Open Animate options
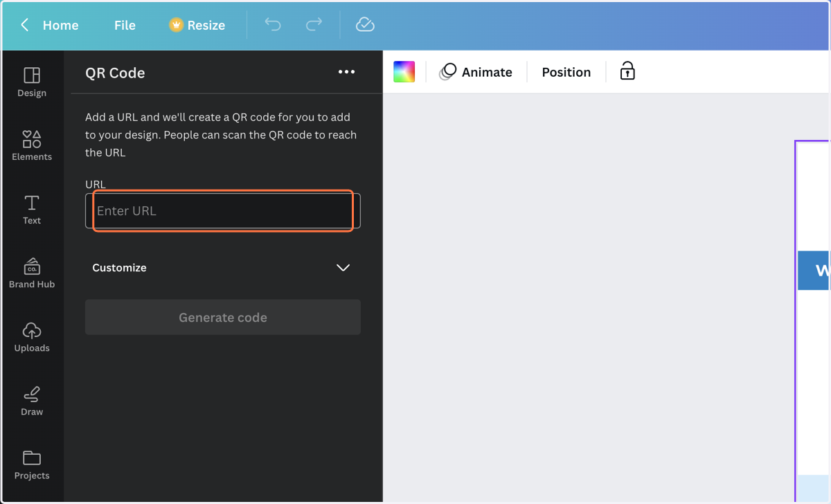Screen dimensions: 831x504 pyautogui.click(x=476, y=72)
